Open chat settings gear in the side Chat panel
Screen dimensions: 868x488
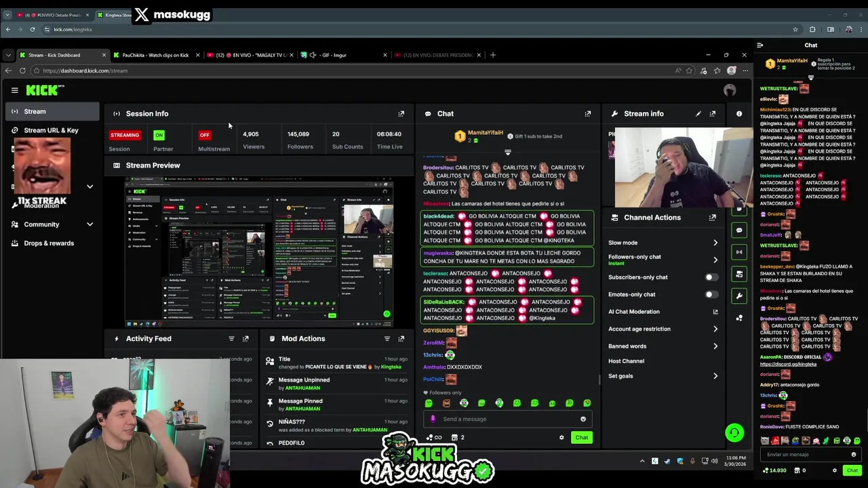coord(835,470)
